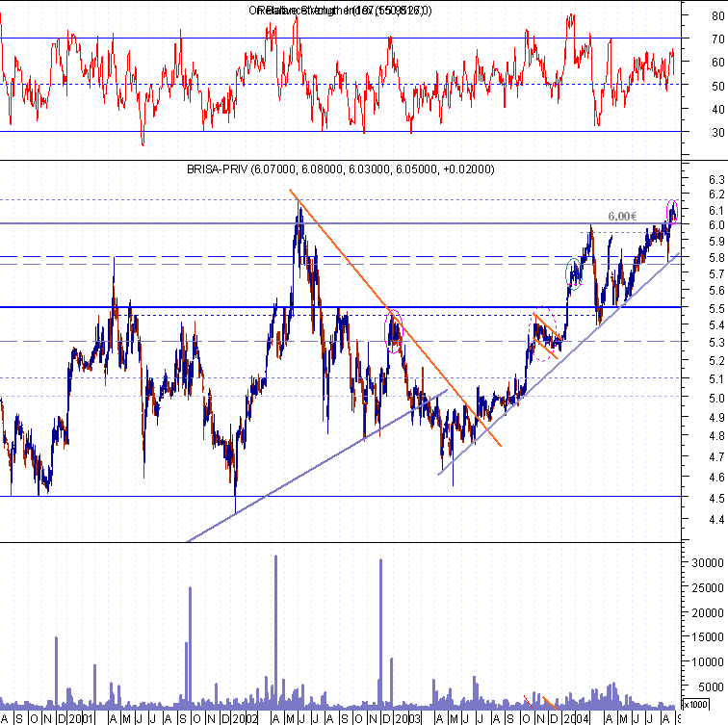Click the 10000 volume axis value
The height and width of the screenshot is (725, 728).
point(708,661)
